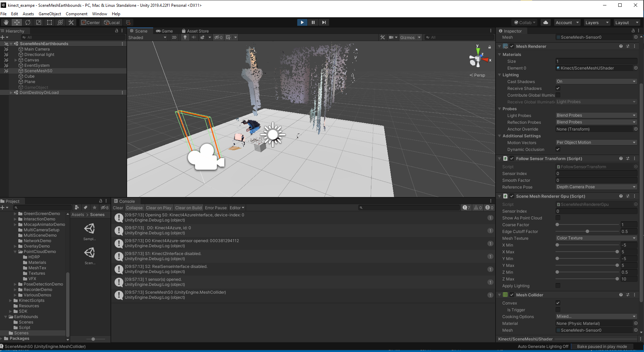
Task: Open Shaded draw mode dropdown
Action: (147, 37)
